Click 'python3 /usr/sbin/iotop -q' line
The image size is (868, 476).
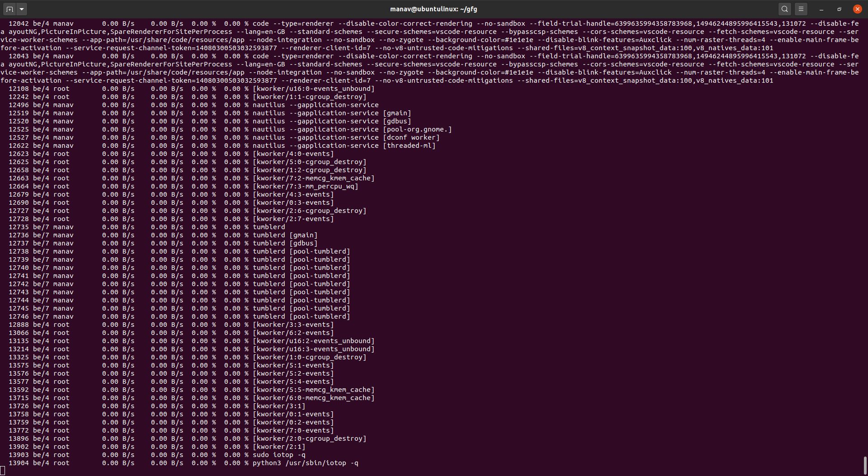(x=305, y=463)
